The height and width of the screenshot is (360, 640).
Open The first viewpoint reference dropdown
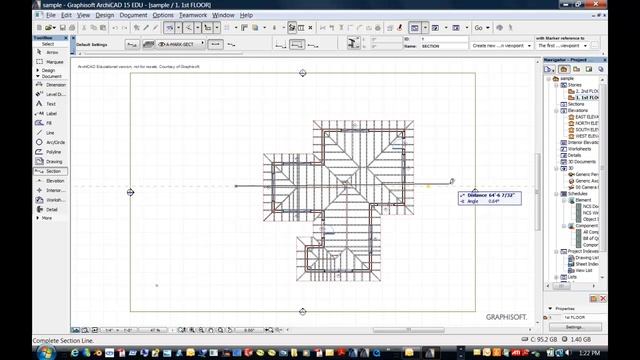[x=562, y=46]
